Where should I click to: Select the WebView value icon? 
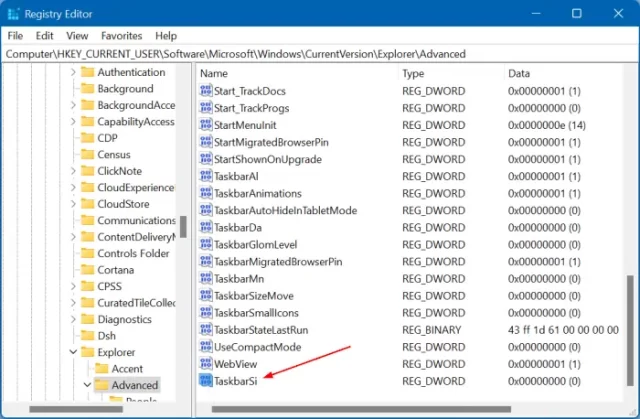coord(206,364)
